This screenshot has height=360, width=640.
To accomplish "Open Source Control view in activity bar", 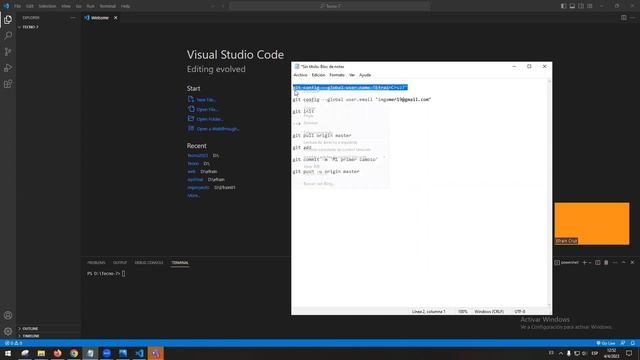I will click(8, 52).
